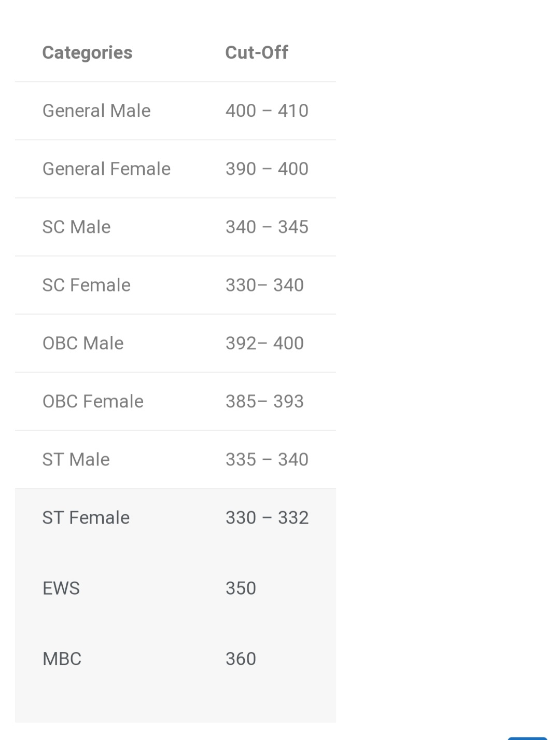Screen dimensions: 560x740
Task: Click the 392– 400 cut-off value
Action: point(264,343)
